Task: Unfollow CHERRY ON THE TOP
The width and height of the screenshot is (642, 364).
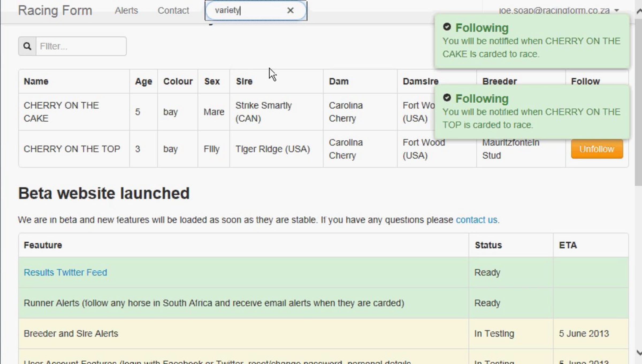Action: click(597, 149)
